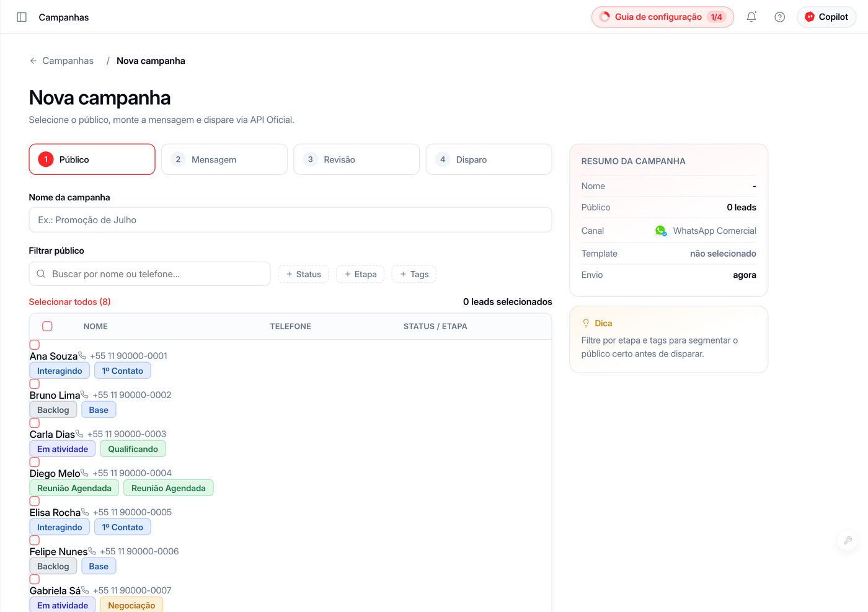This screenshot has height=612, width=868.
Task: Focus the Nome da campanha field
Action: tap(290, 220)
